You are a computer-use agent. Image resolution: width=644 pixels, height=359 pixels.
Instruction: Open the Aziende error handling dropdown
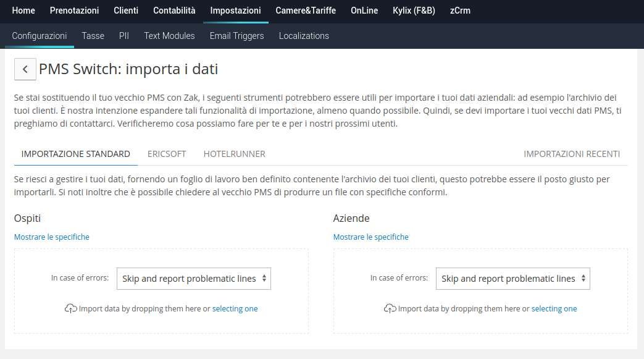click(512, 279)
